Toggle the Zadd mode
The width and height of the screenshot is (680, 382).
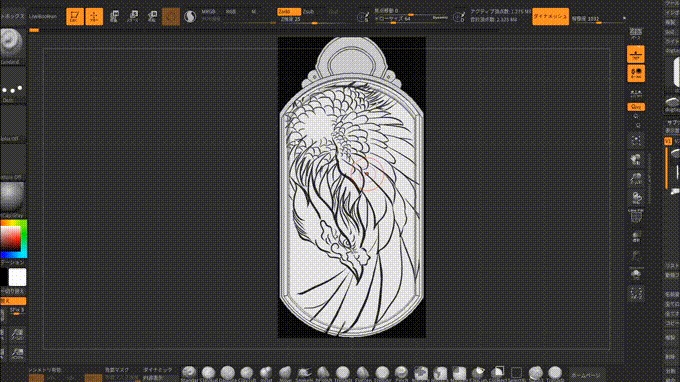coord(288,12)
